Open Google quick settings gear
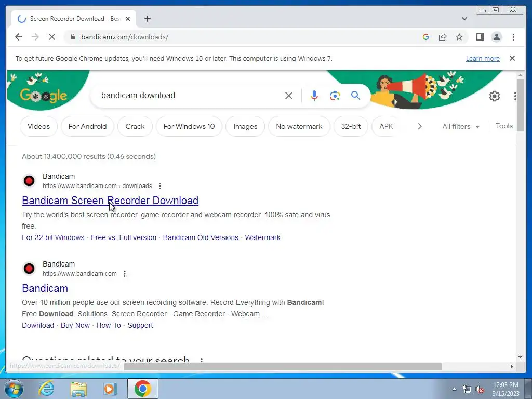532x399 pixels. tap(495, 96)
